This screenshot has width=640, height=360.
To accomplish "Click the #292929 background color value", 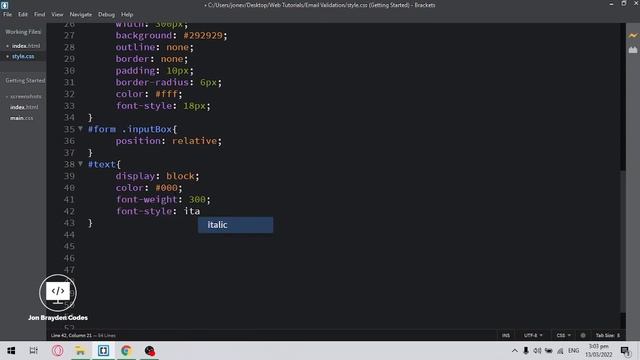I will [202, 36].
